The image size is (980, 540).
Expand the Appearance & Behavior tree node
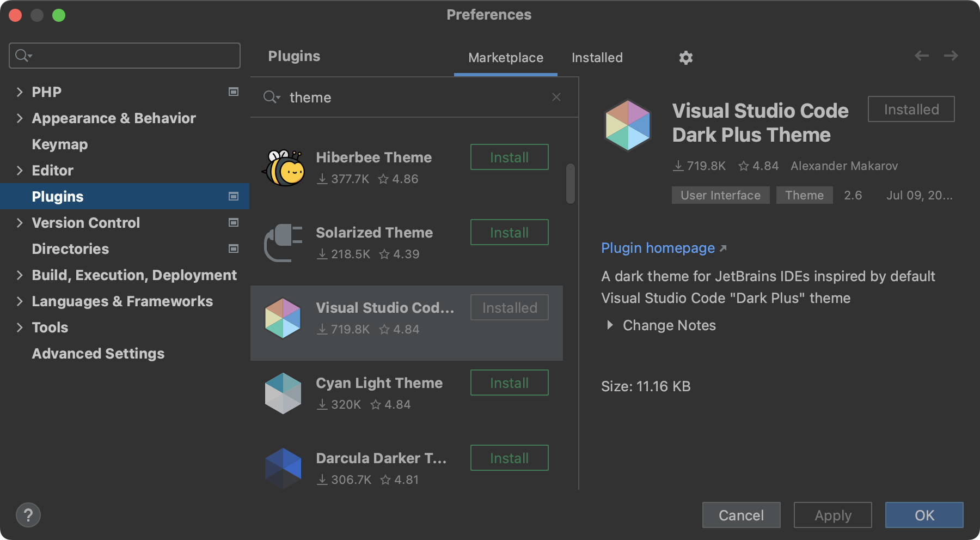tap(20, 118)
